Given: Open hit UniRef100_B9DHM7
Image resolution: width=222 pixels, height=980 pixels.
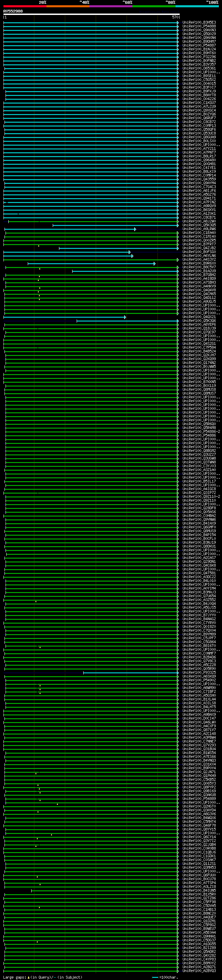Looking at the screenshot, I should [x=199, y=41].
